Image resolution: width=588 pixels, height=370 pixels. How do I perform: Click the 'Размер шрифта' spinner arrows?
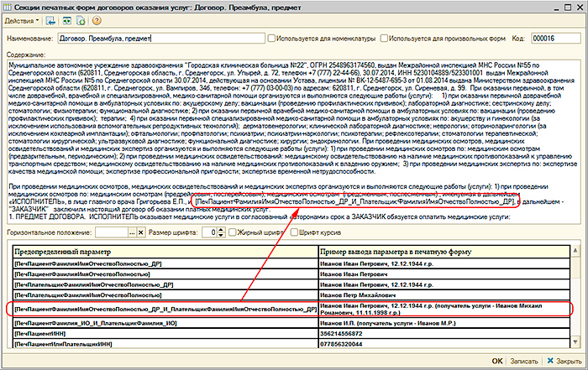pos(219,231)
